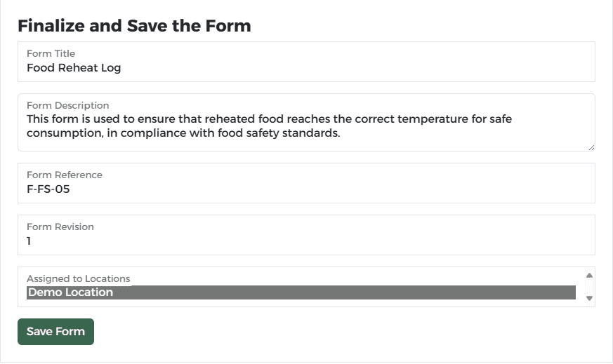Screen dimensions: 613x364
Task: Click the "Finalize and Save the Form" heading
Action: 134,26
